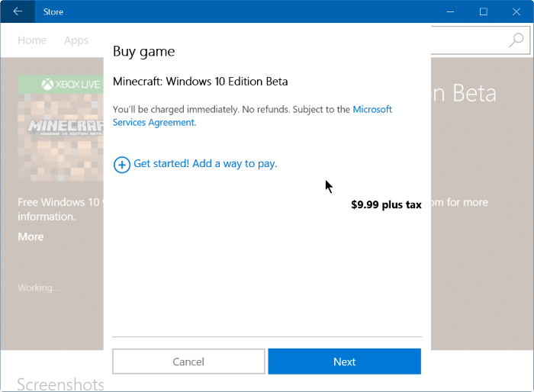Image resolution: width=534 pixels, height=392 pixels.
Task: Click the plus circle add payment icon
Action: (x=121, y=165)
